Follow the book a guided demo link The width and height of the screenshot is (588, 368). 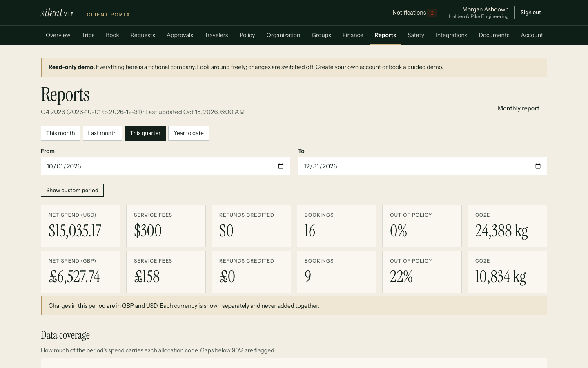[x=415, y=67]
